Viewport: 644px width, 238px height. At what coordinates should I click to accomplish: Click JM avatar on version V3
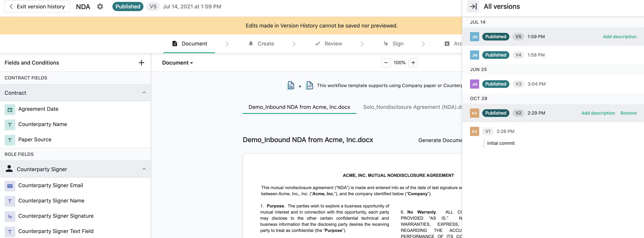point(474,84)
